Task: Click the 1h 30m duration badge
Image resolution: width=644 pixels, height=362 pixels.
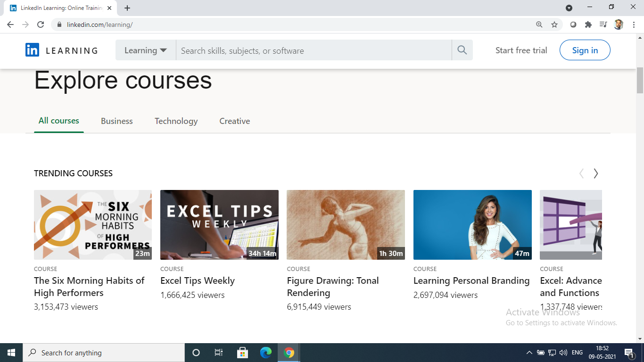Action: click(x=391, y=254)
